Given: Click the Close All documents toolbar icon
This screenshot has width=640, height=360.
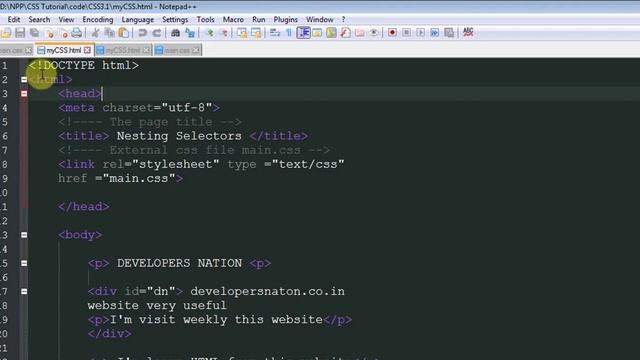Looking at the screenshot, I should click(63, 33).
